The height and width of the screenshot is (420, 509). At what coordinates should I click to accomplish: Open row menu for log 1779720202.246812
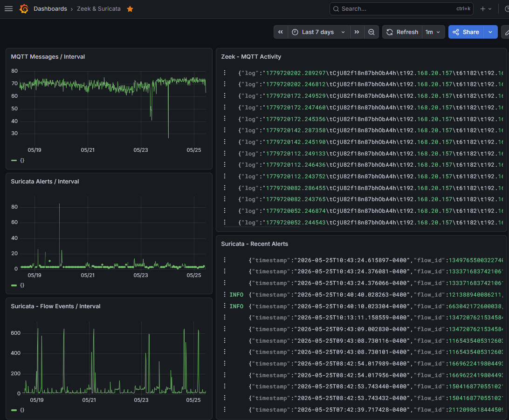(225, 84)
